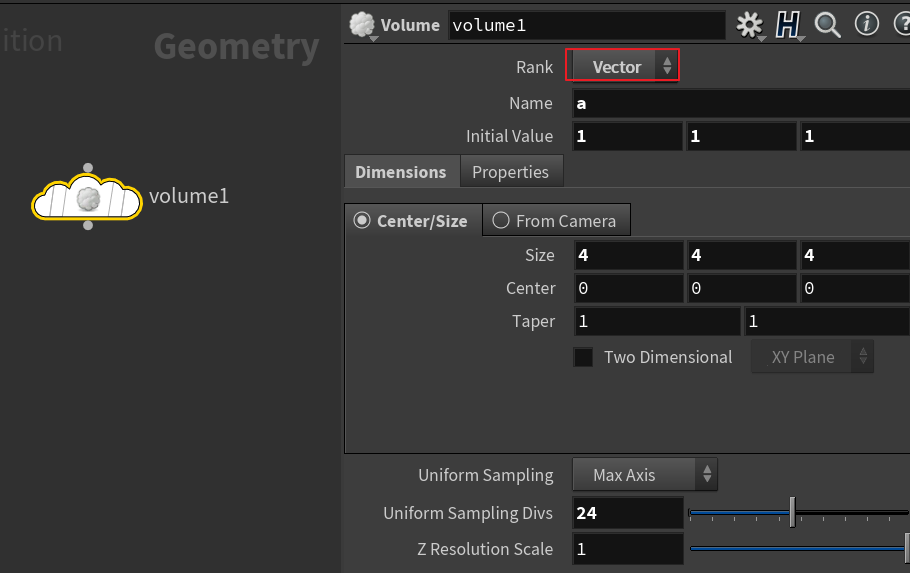Click the Z Resolution Scale label
Viewport: 910px width, 573px height.
tap(485, 549)
